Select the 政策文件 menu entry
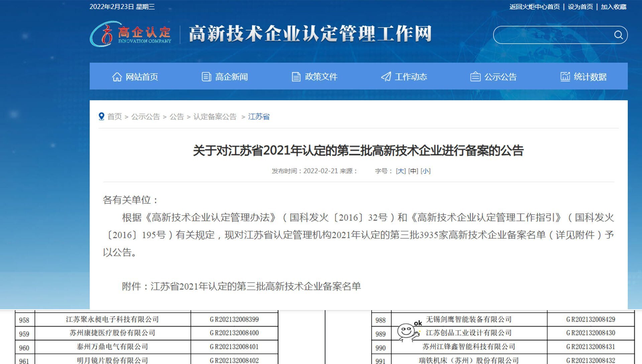The height and width of the screenshot is (364, 642). click(321, 76)
